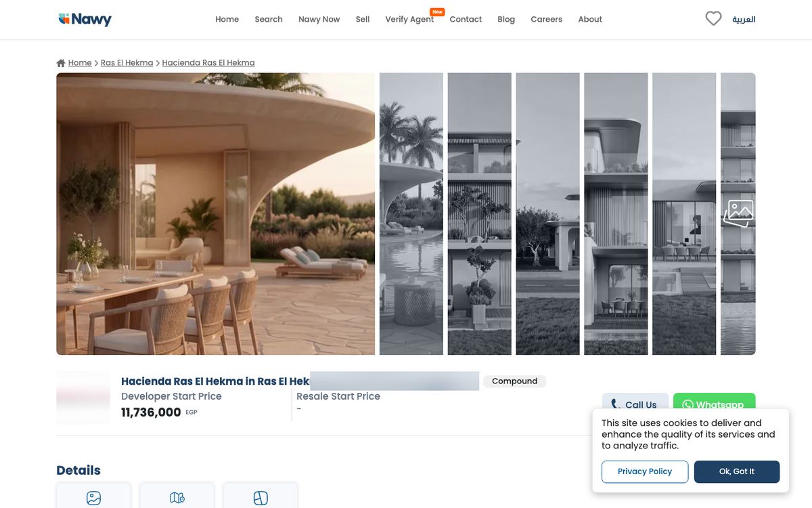Open the About page

click(590, 19)
